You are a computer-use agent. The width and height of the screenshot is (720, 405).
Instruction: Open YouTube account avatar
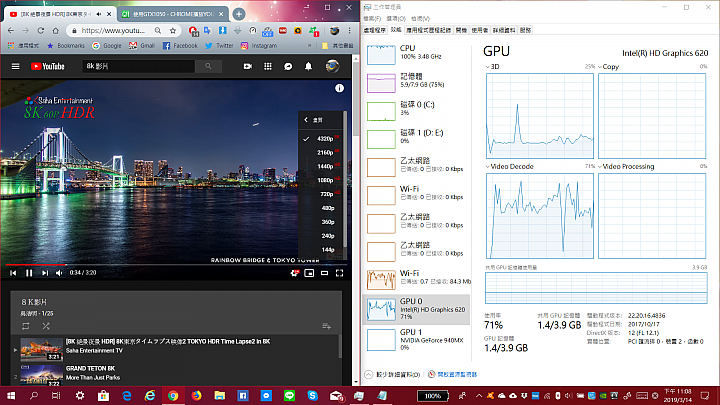[332, 67]
